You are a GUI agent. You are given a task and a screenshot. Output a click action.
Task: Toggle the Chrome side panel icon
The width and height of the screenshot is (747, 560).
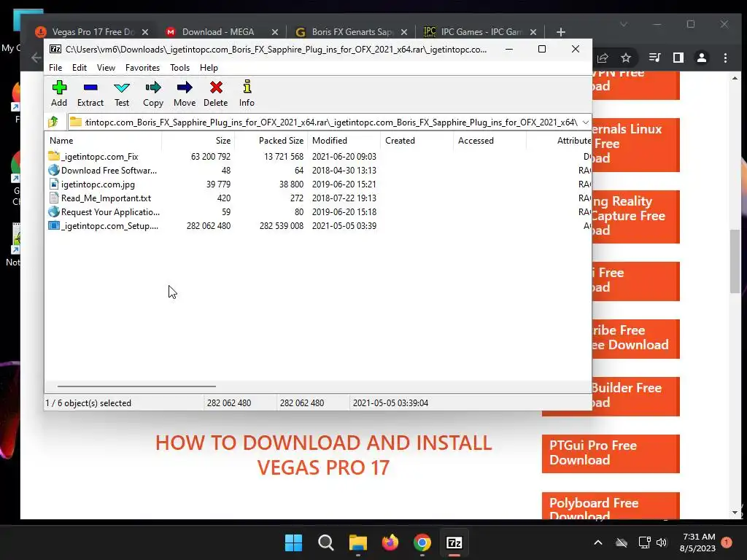coord(678,58)
